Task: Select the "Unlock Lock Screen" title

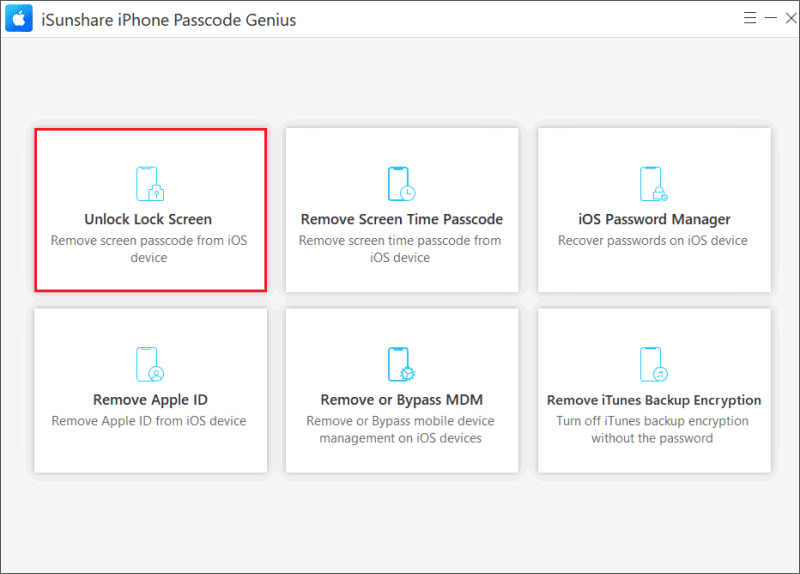Action: click(148, 219)
